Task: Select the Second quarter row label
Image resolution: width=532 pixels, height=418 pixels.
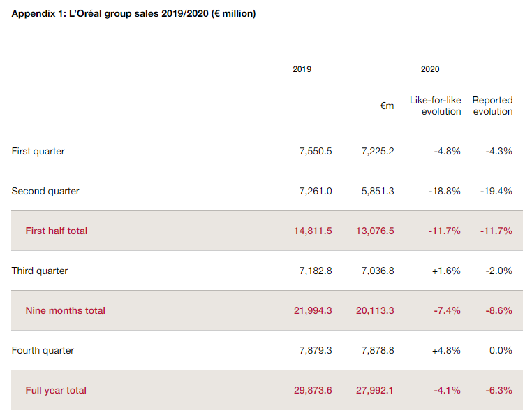Action: coord(45,191)
